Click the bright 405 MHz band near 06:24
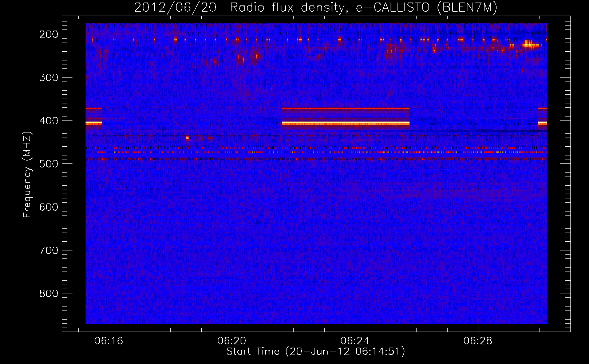This screenshot has width=589, height=364. tap(346, 123)
